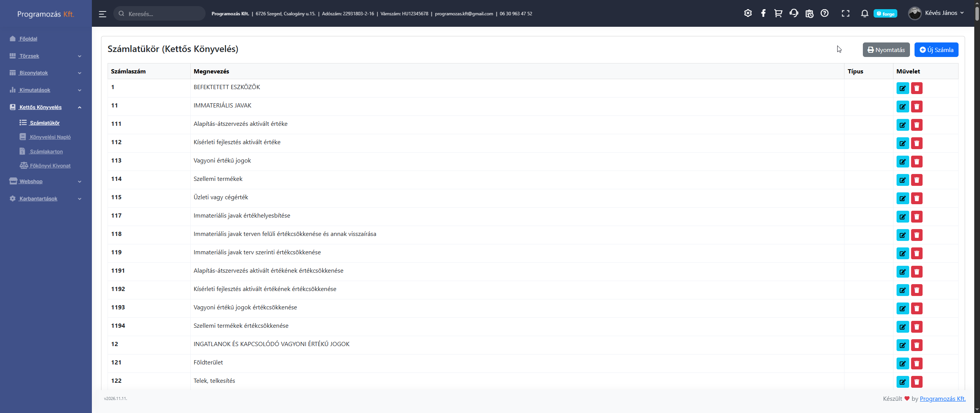This screenshot has height=413, width=980.
Task: Delete account 115 Üzleti vagy cégérték
Action: (x=916, y=198)
